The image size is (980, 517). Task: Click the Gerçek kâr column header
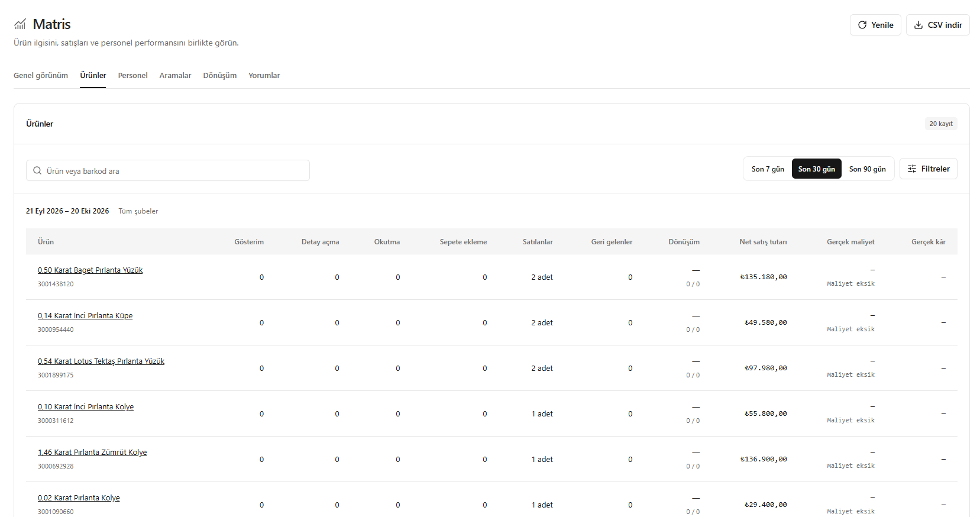[928, 241]
